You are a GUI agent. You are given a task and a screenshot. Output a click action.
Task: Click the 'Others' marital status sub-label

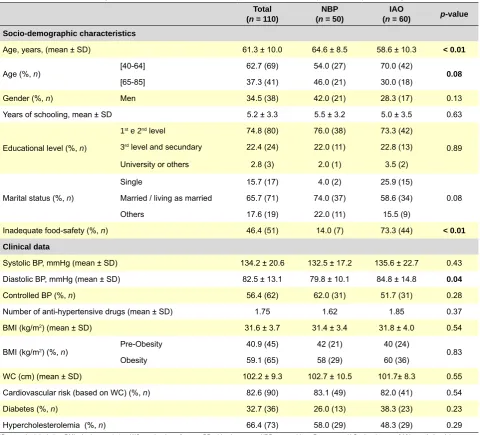point(132,214)
